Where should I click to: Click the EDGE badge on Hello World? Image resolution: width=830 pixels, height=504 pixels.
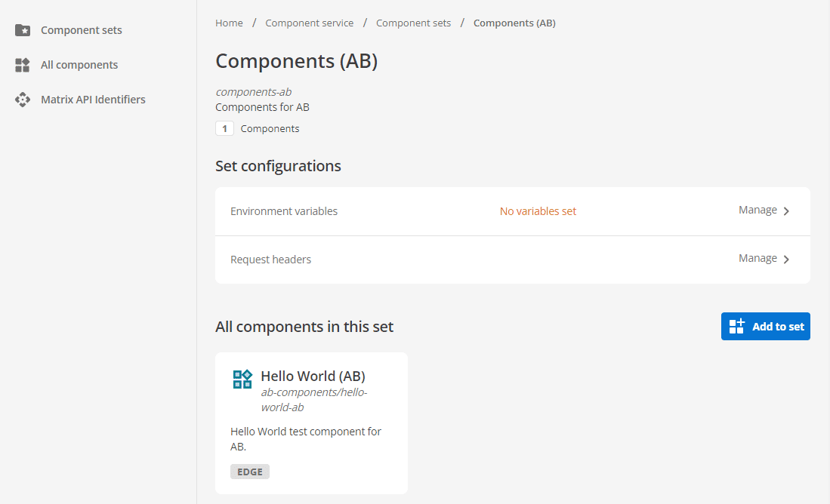(x=250, y=471)
